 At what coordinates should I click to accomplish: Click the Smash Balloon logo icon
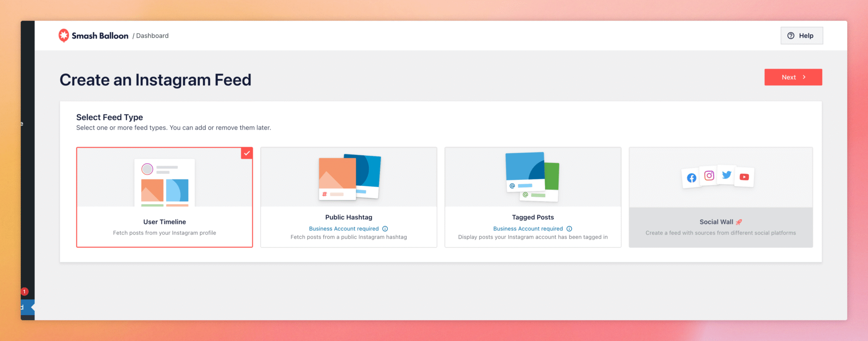click(64, 36)
